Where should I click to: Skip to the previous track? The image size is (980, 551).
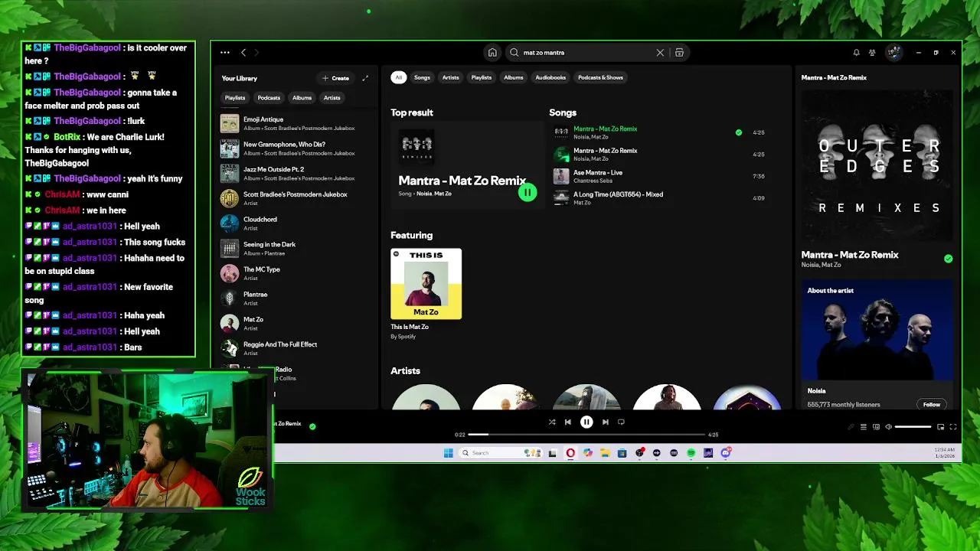click(x=568, y=422)
